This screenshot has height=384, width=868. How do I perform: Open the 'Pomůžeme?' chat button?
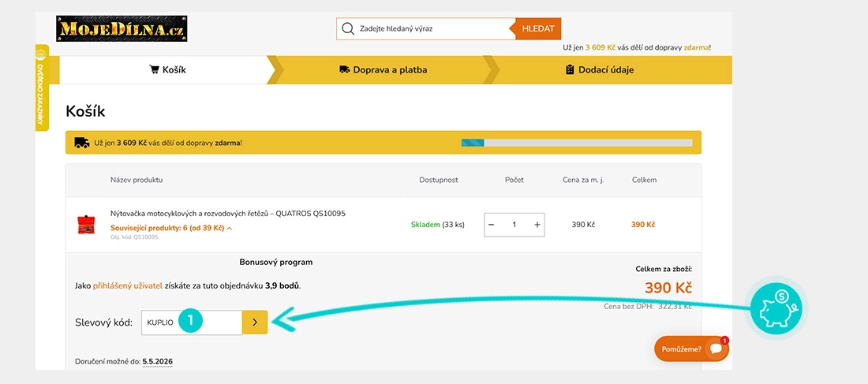coord(691,349)
